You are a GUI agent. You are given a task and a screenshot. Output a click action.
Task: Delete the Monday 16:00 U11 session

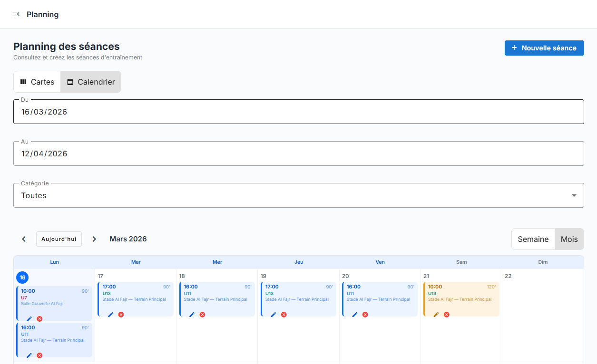39,355
